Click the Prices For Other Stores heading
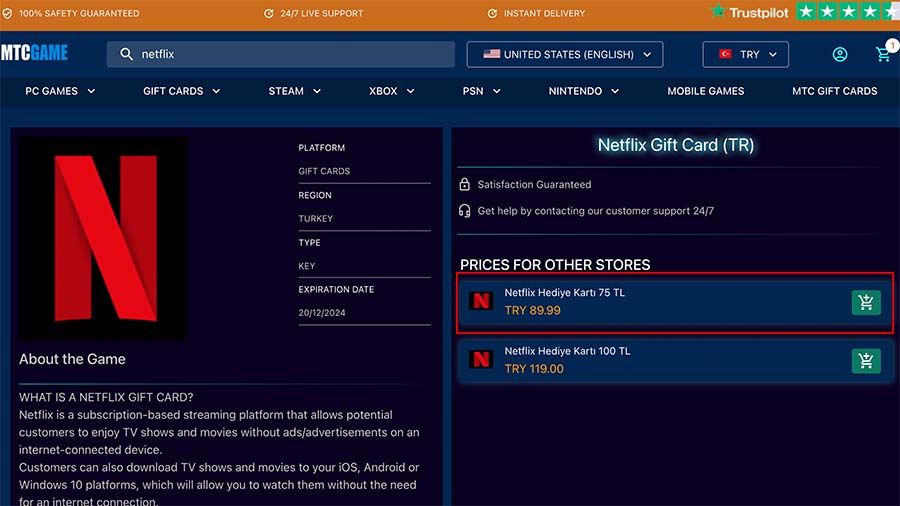Viewport: 900px width, 506px height. pyautogui.click(x=555, y=264)
